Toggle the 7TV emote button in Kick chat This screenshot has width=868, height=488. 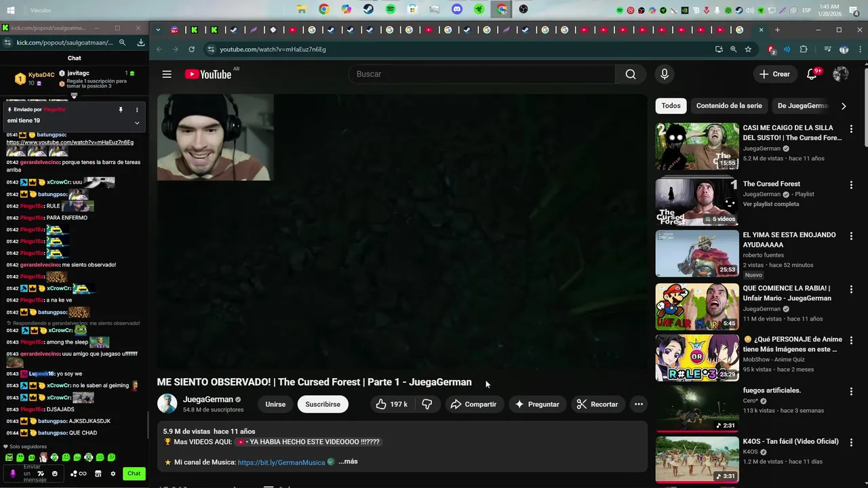pos(40,474)
